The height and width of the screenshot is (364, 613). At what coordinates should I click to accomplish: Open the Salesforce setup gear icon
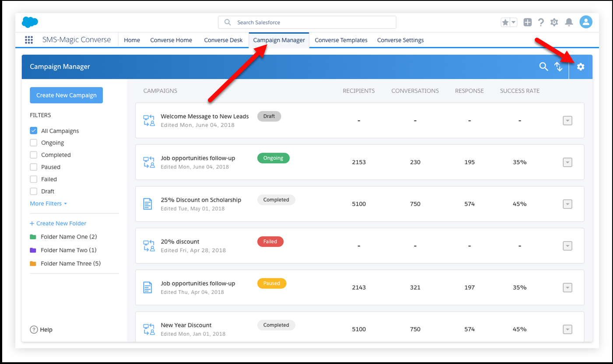point(554,22)
